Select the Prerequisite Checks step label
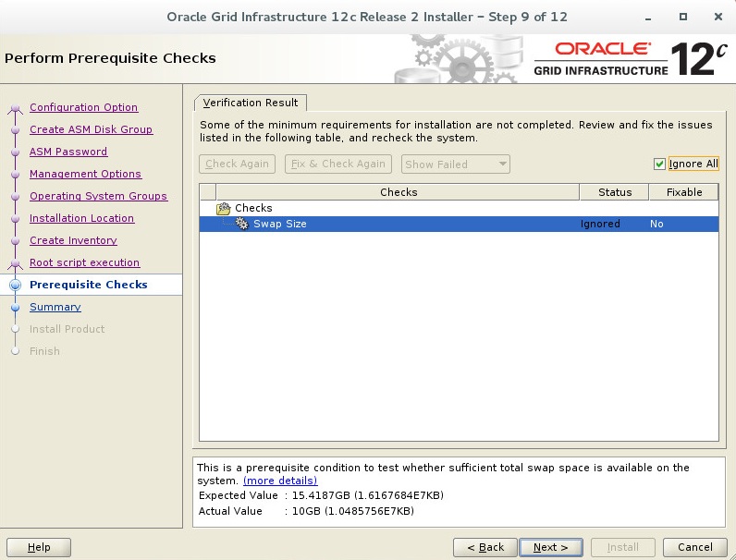The width and height of the screenshot is (736, 560). point(88,285)
